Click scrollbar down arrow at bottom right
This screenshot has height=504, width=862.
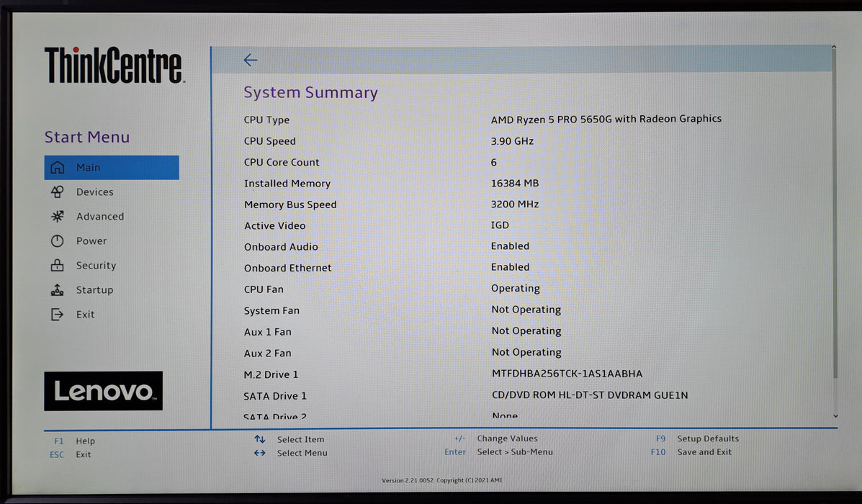835,416
